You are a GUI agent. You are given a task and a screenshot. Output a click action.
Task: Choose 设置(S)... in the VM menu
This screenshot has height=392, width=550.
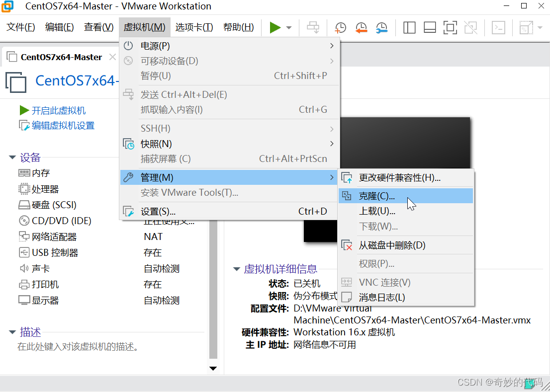coord(229,211)
